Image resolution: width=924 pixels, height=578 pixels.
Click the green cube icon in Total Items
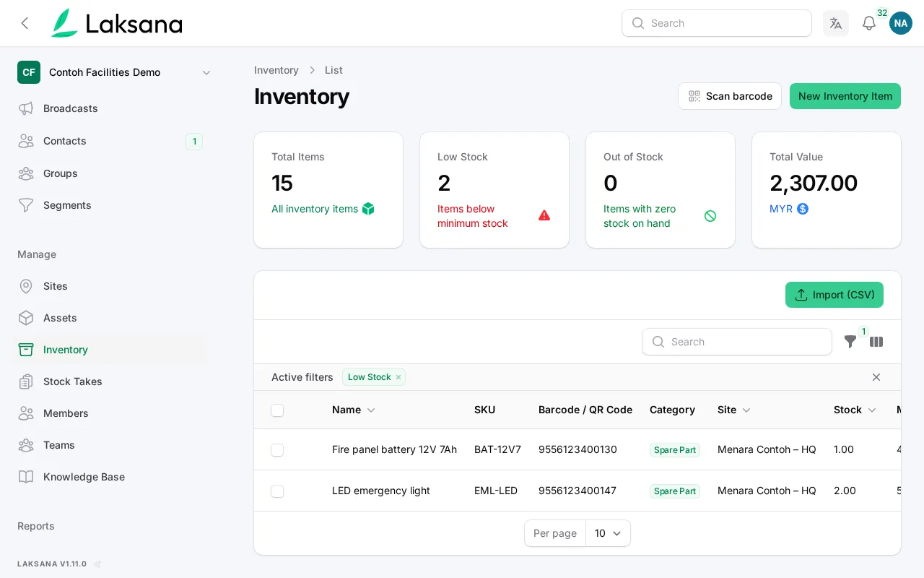click(x=368, y=209)
